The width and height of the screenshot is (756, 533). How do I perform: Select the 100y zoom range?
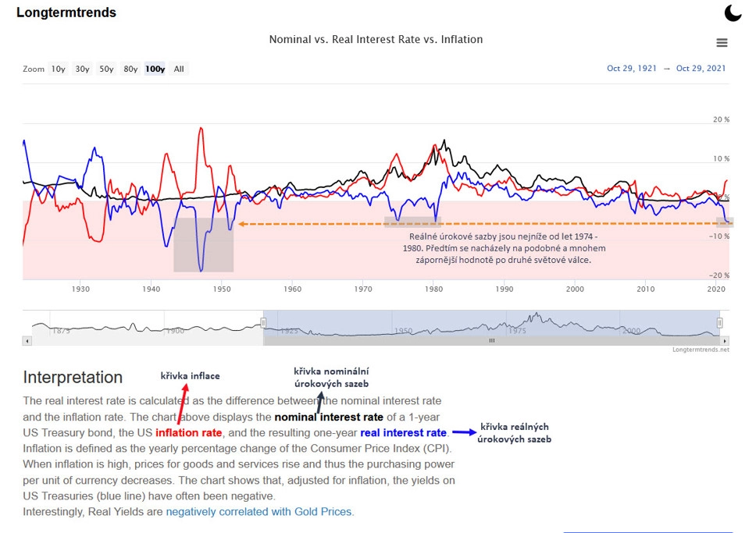click(x=155, y=69)
